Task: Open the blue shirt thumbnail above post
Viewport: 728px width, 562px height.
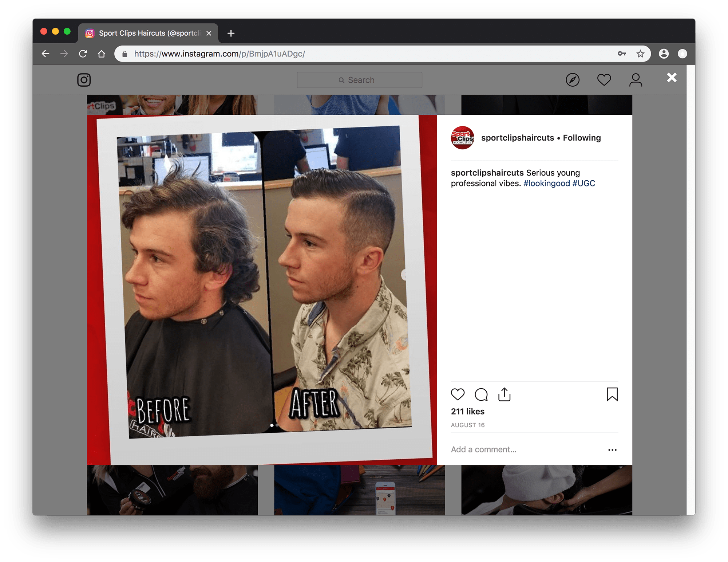Action: click(x=359, y=105)
